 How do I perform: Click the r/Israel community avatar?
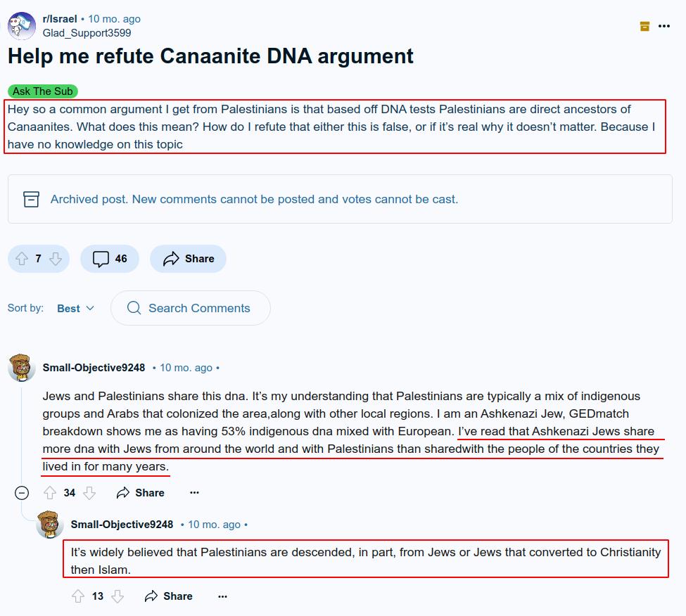(x=22, y=26)
